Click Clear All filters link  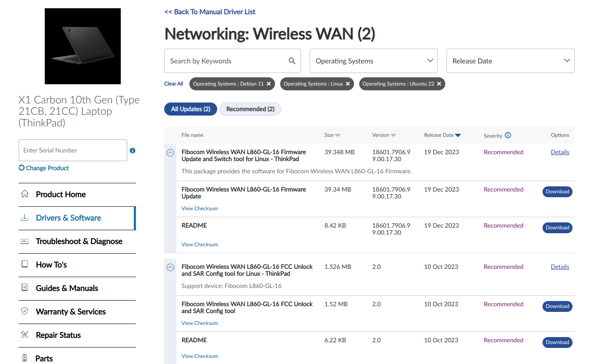pos(174,84)
